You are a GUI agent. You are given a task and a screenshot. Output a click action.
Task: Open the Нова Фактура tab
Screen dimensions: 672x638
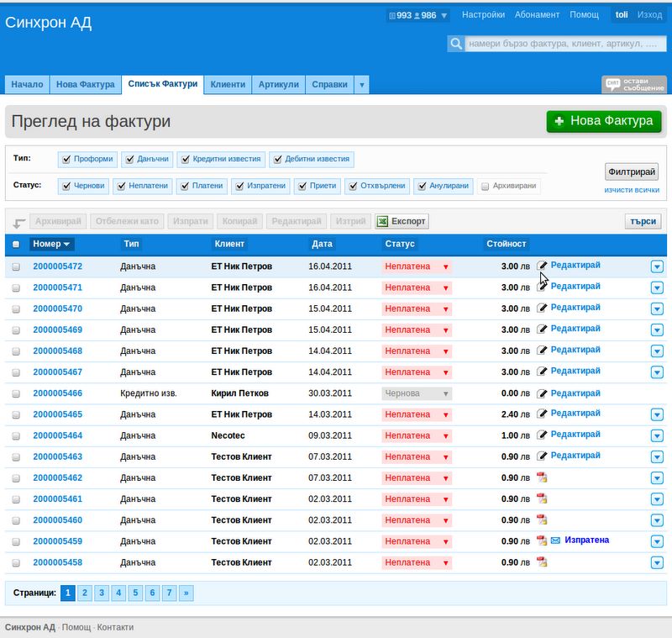(x=85, y=85)
